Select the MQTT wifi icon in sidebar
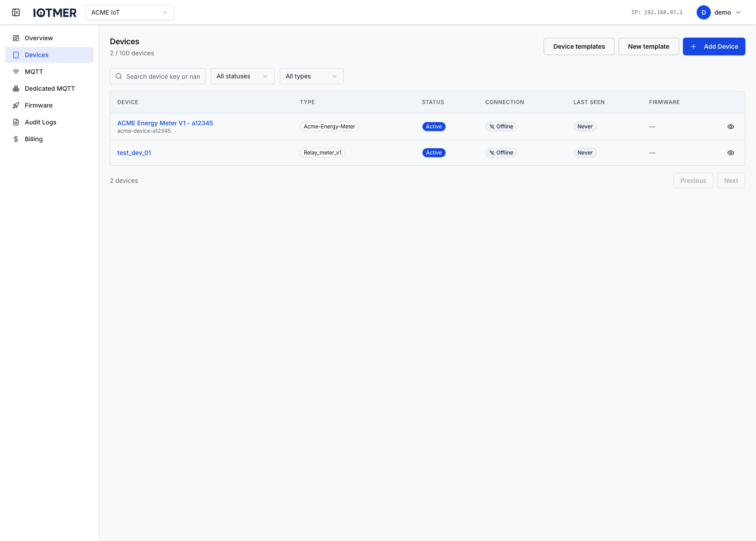 click(16, 71)
